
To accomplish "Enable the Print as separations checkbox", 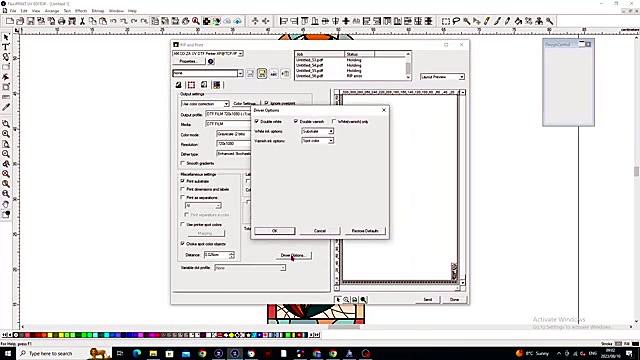I will (183, 198).
